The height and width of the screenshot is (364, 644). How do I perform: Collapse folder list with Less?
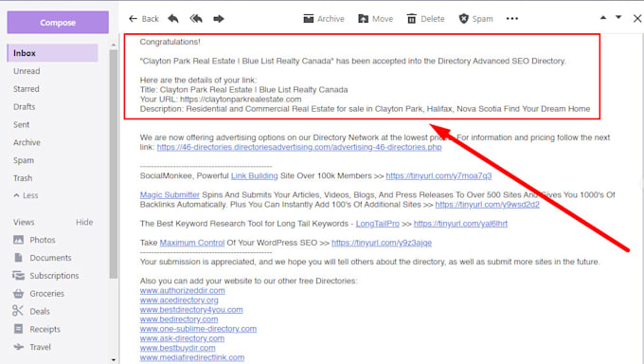[x=26, y=195]
